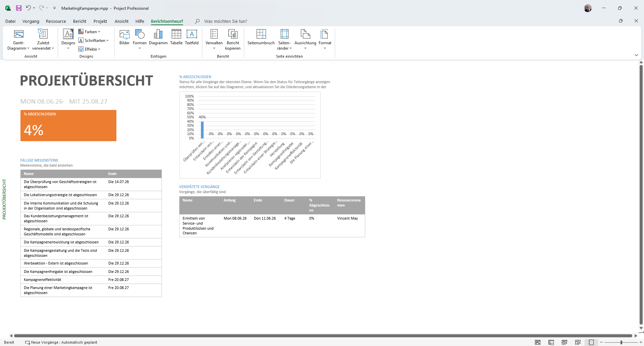The width and height of the screenshot is (644, 346).
Task: Click the vertical scrollbar of the report
Action: point(641,194)
